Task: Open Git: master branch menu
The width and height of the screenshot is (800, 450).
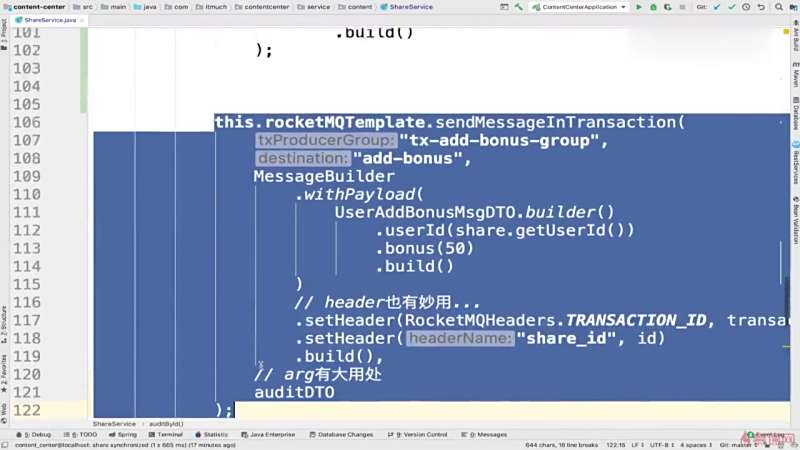Action: [x=739, y=445]
